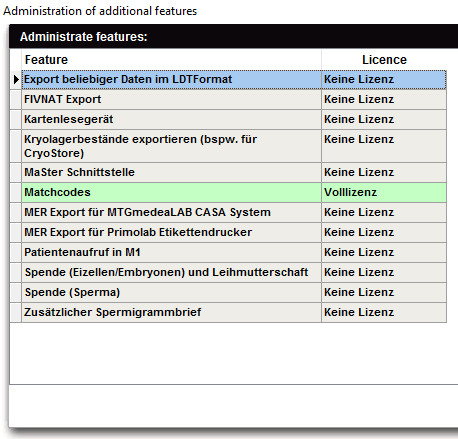The width and height of the screenshot is (458, 439).
Task: Click 'Keine Lizenz' next to FIVNAT Export
Action: [x=384, y=99]
